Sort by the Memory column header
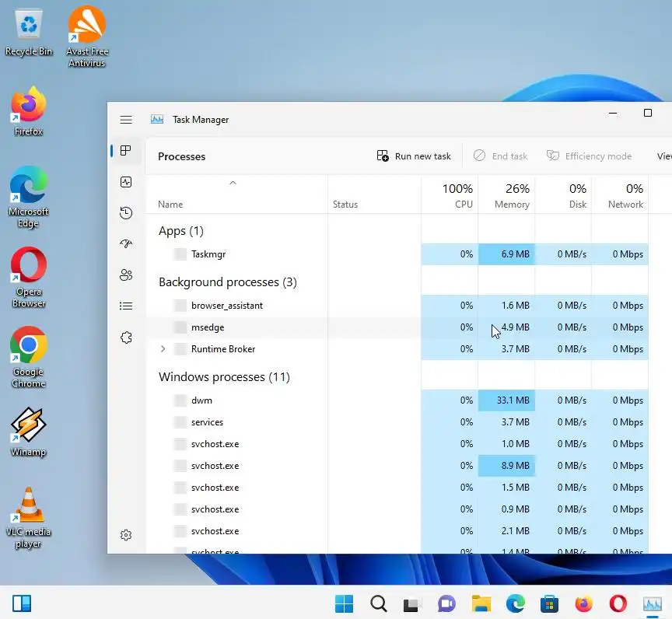The image size is (672, 619). pos(506,196)
